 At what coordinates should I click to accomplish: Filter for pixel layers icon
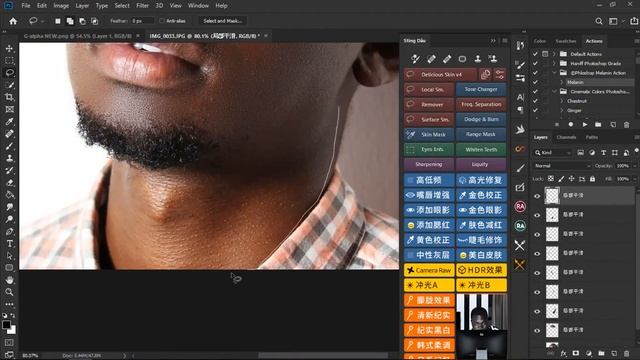[580, 153]
